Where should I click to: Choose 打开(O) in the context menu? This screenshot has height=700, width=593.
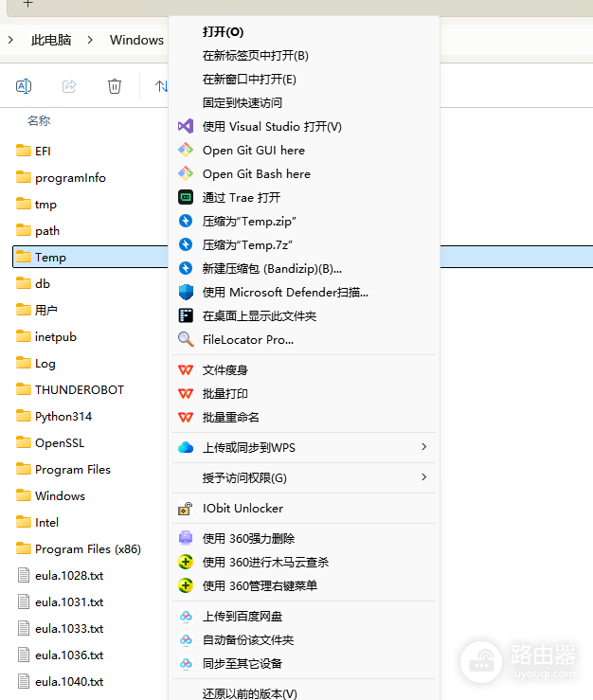tap(223, 32)
